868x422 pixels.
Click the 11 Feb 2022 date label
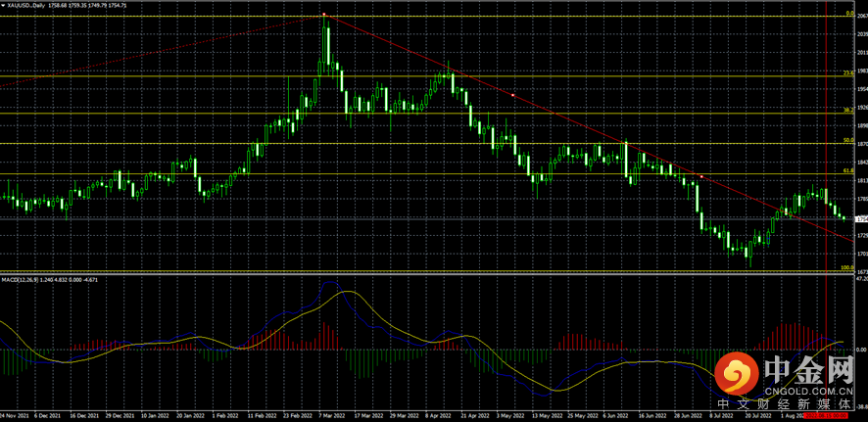262,414
